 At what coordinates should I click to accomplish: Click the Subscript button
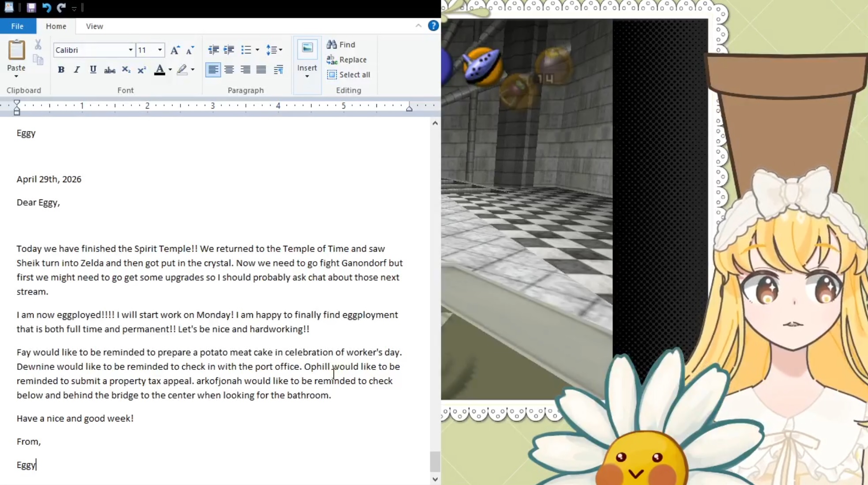tap(126, 70)
